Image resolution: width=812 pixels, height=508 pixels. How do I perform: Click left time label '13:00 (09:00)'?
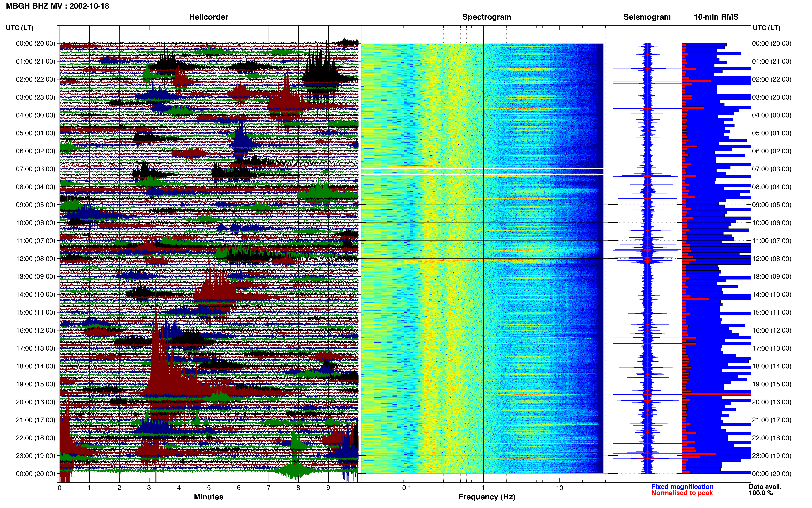click(x=36, y=277)
